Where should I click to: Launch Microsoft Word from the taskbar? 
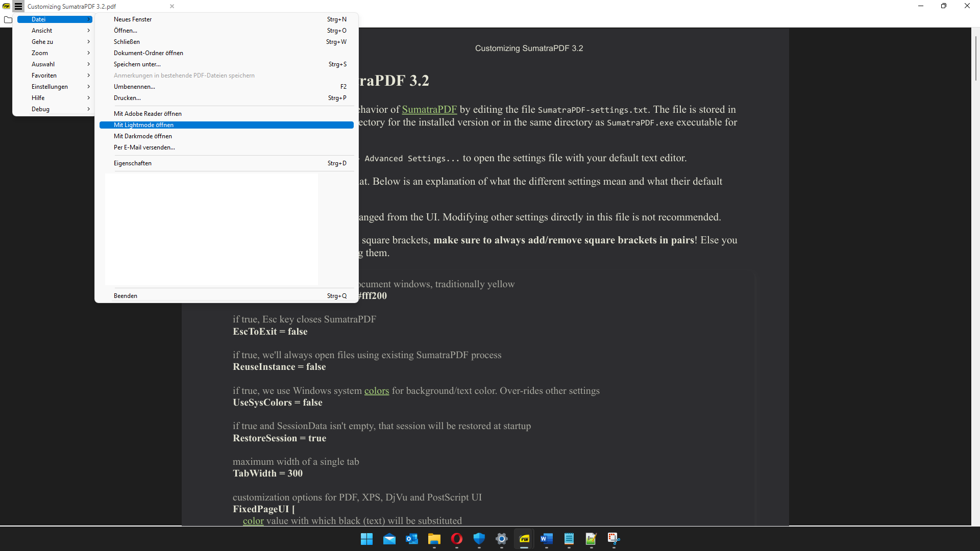(x=547, y=539)
